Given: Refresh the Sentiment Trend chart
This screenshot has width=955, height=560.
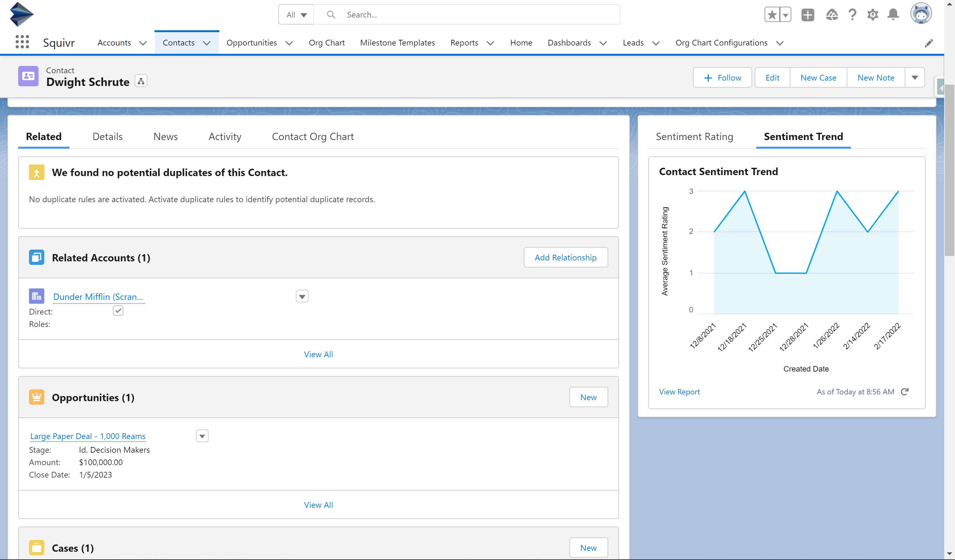Looking at the screenshot, I should coord(905,391).
